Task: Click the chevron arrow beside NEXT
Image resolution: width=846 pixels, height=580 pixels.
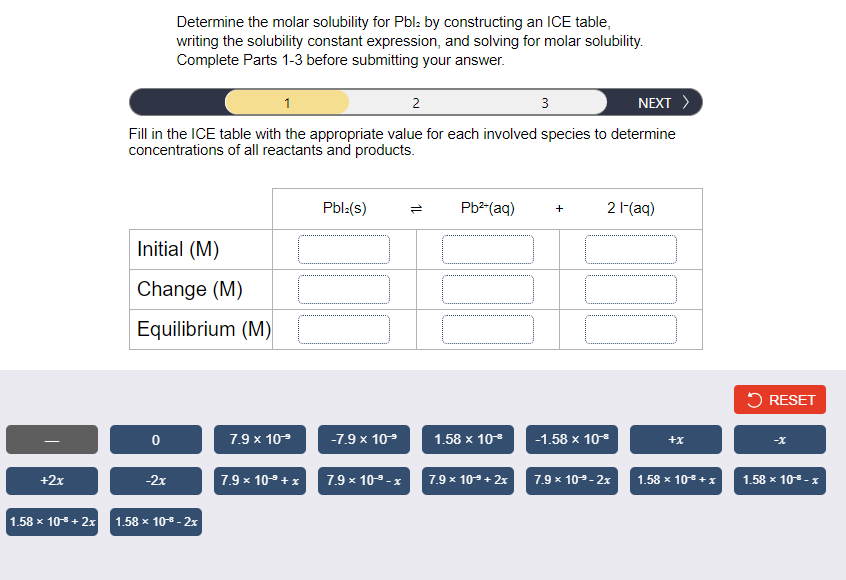Action: point(686,102)
